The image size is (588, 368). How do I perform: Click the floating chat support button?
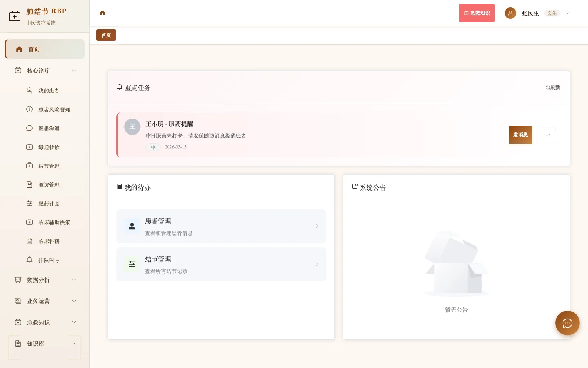point(568,323)
